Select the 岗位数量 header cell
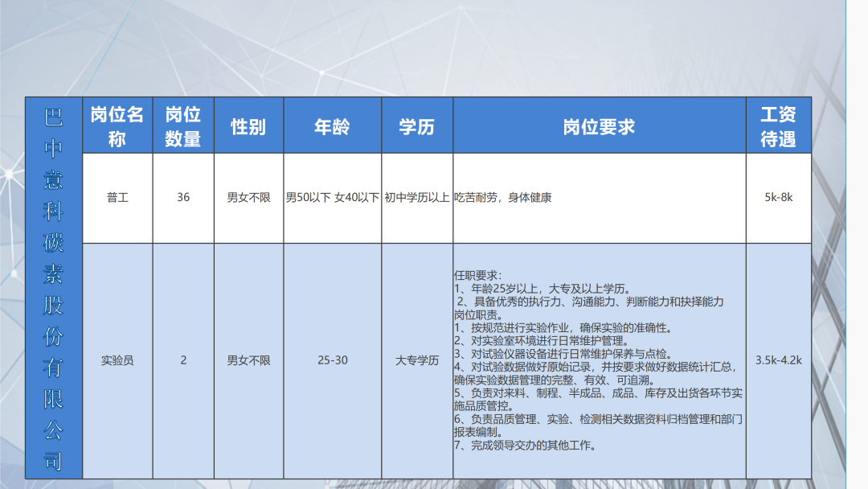The height and width of the screenshot is (489, 868). pos(183,125)
